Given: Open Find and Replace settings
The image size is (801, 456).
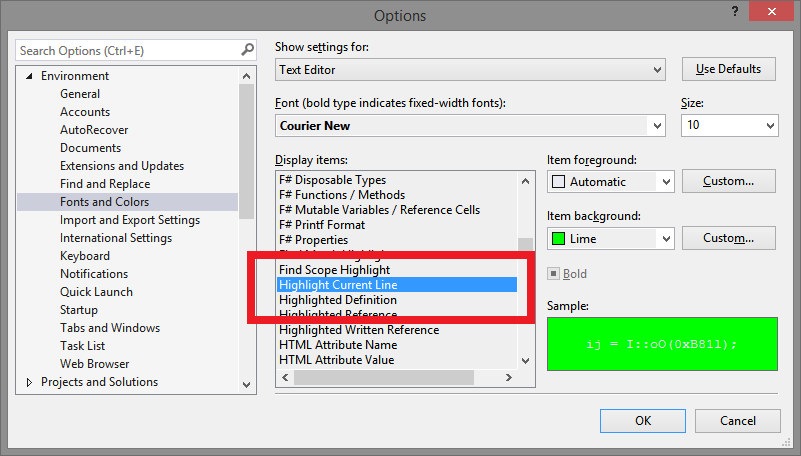Looking at the screenshot, I should coord(105,184).
